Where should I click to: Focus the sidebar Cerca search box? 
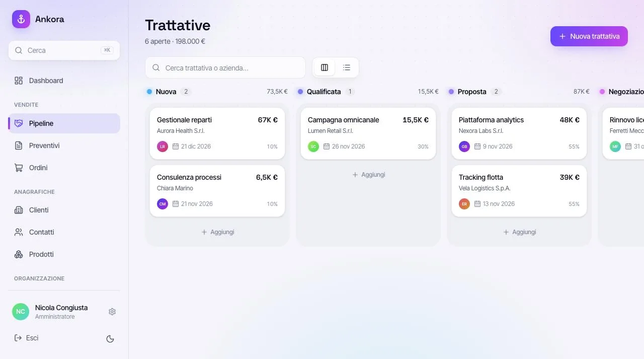[x=64, y=50]
